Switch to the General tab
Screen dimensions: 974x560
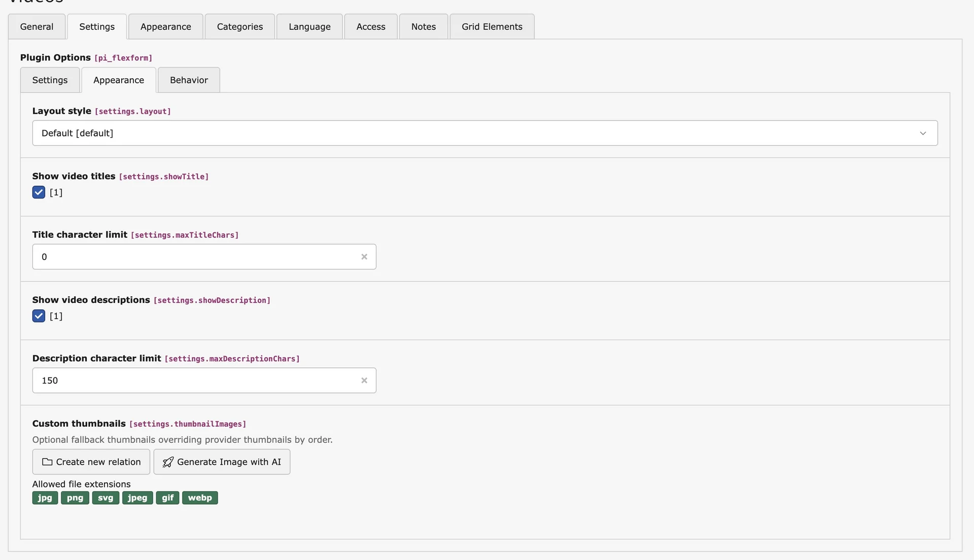(x=36, y=26)
